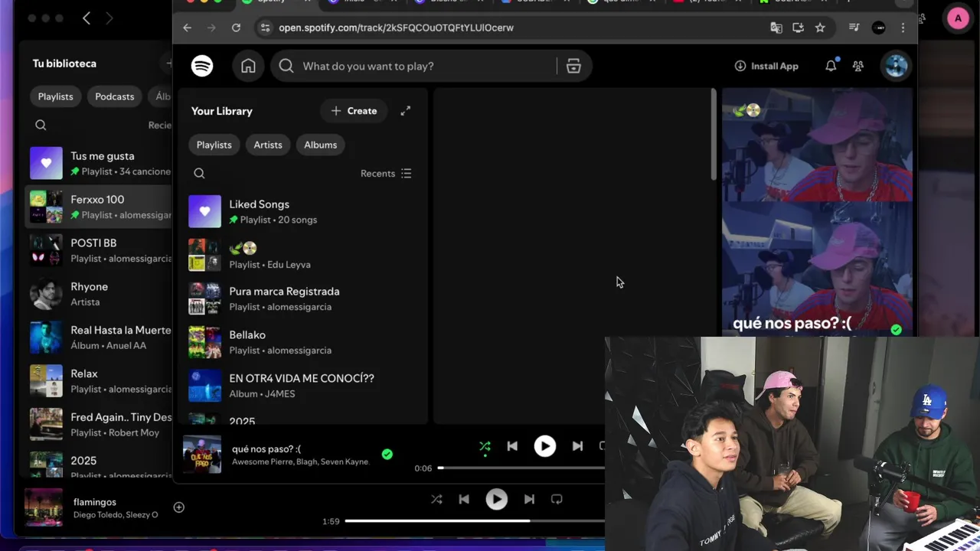980x551 pixels.
Task: Bookmark this page with star icon
Action: [820, 28]
